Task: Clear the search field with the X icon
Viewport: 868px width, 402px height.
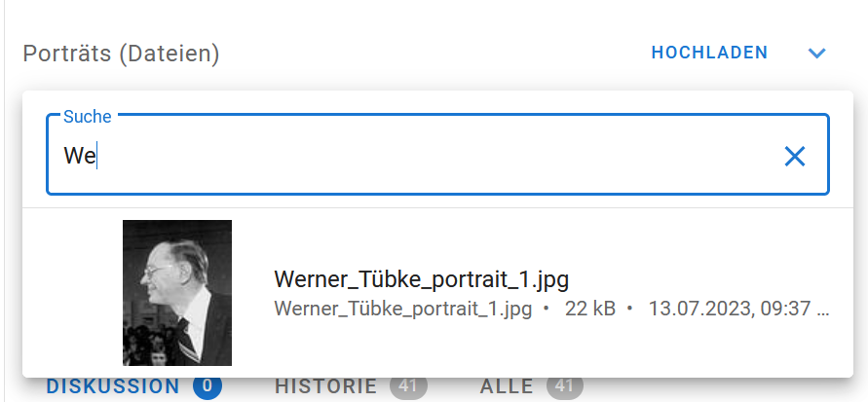Action: pos(795,156)
